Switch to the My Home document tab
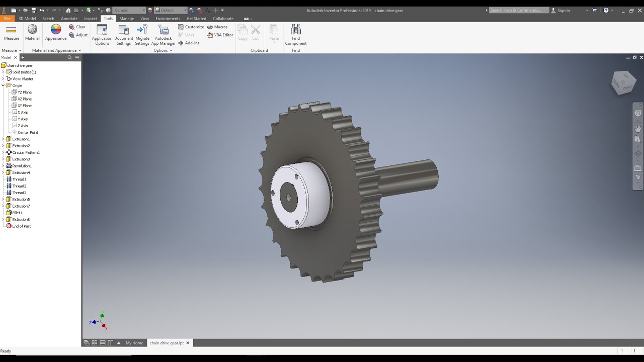Screen dimensions: 644x362 point(134,343)
